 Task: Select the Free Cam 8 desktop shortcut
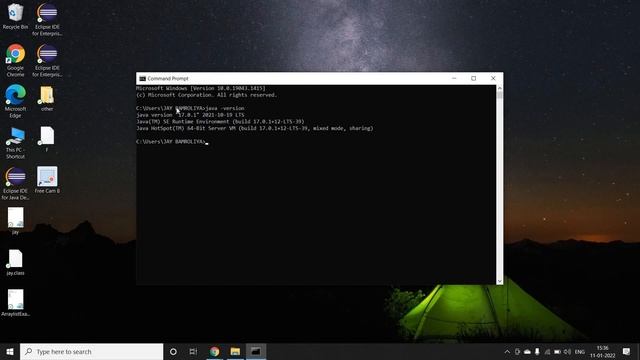pyautogui.click(x=47, y=180)
